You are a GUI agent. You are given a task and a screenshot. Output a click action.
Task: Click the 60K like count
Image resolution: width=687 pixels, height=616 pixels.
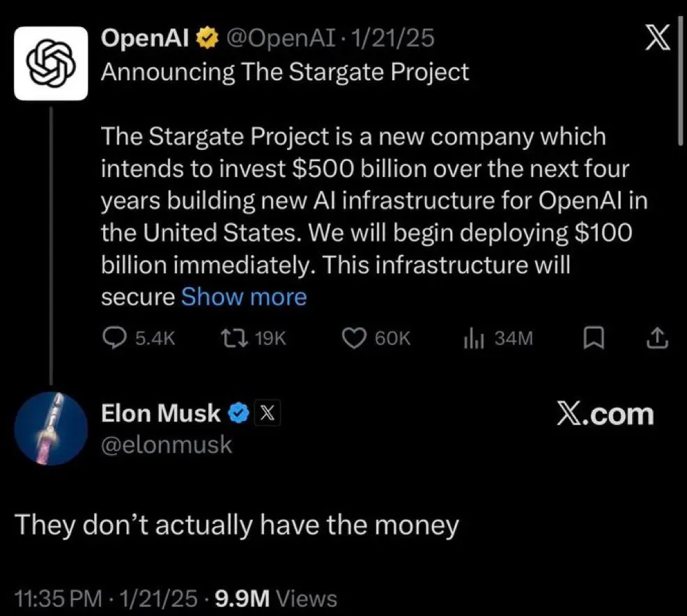coord(394,339)
